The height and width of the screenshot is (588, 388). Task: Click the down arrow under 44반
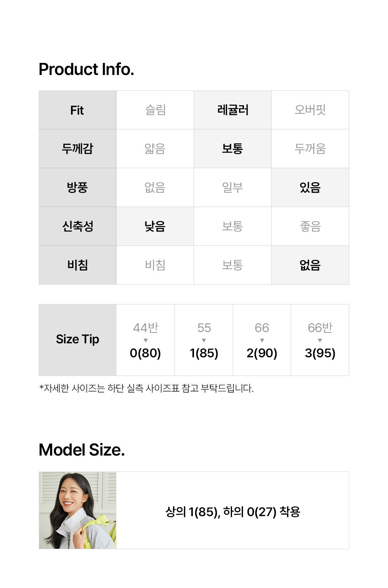(145, 341)
